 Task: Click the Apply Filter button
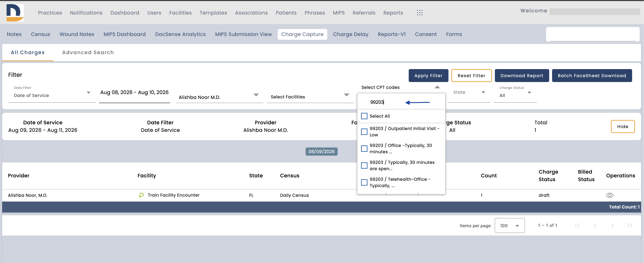[x=428, y=76]
